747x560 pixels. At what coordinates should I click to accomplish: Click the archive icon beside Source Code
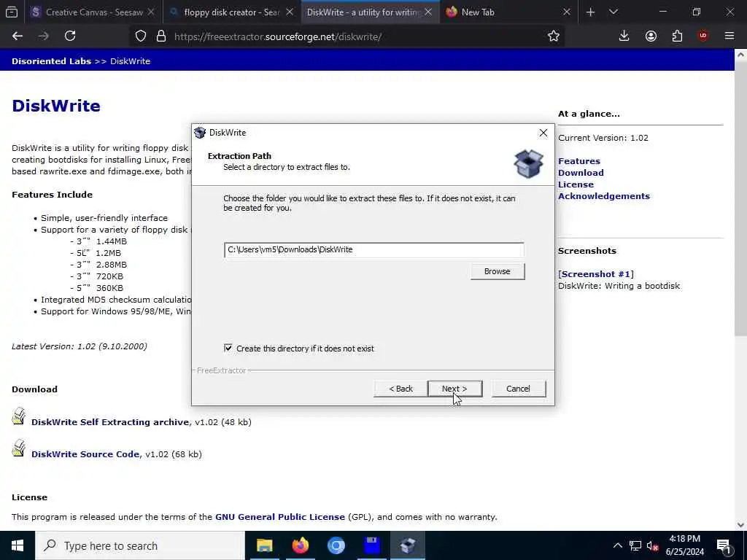tap(18, 448)
